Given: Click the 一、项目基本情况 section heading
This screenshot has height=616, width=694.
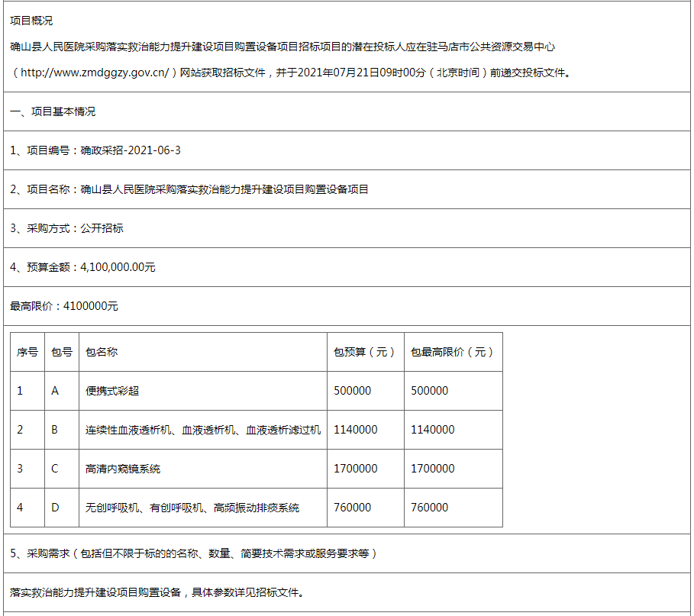Looking at the screenshot, I should point(53,111).
